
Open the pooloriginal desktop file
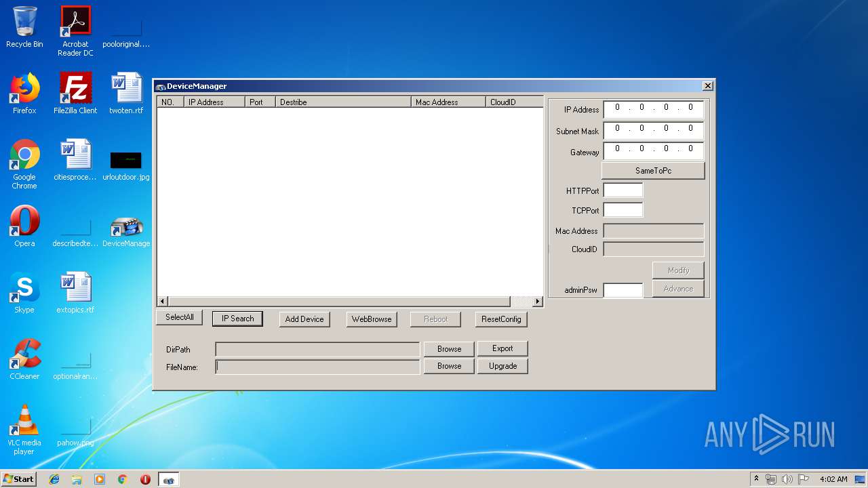pyautogui.click(x=126, y=30)
